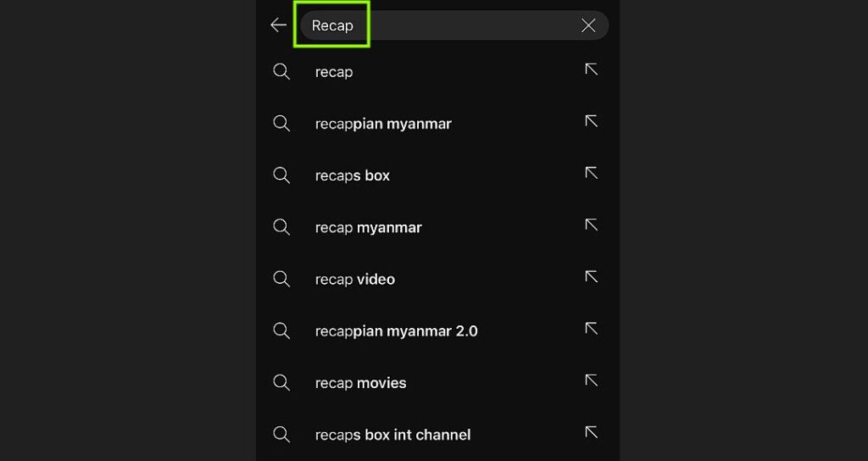Screen dimensions: 868x461
Task: Choose the 'recap movies' suggestion
Action: (360, 383)
